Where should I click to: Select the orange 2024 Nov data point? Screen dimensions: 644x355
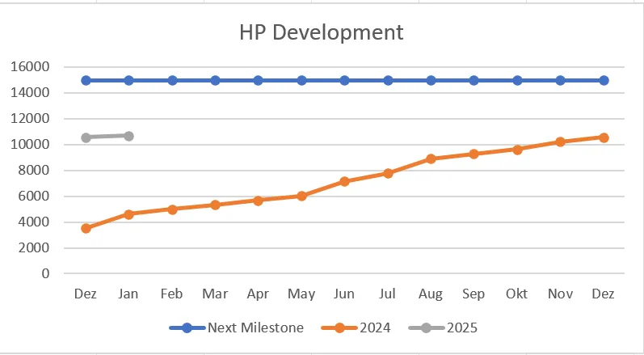(560, 142)
